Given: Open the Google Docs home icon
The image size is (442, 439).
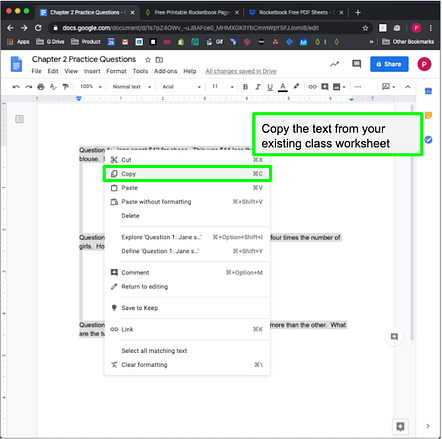Looking at the screenshot, I should tap(16, 64).
